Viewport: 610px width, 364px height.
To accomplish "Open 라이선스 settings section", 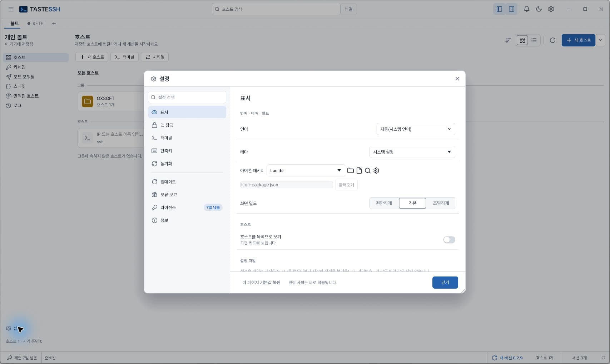I will pyautogui.click(x=187, y=207).
